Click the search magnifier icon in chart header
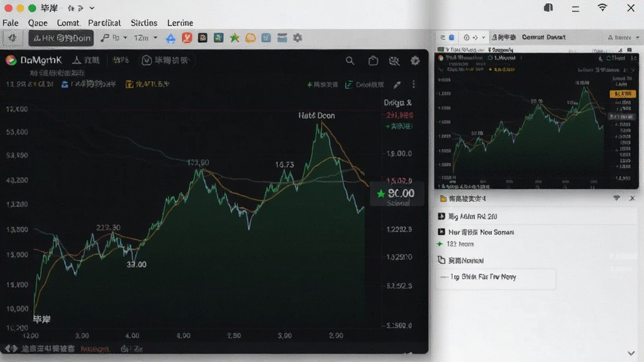The height and width of the screenshot is (362, 644). coord(350,61)
